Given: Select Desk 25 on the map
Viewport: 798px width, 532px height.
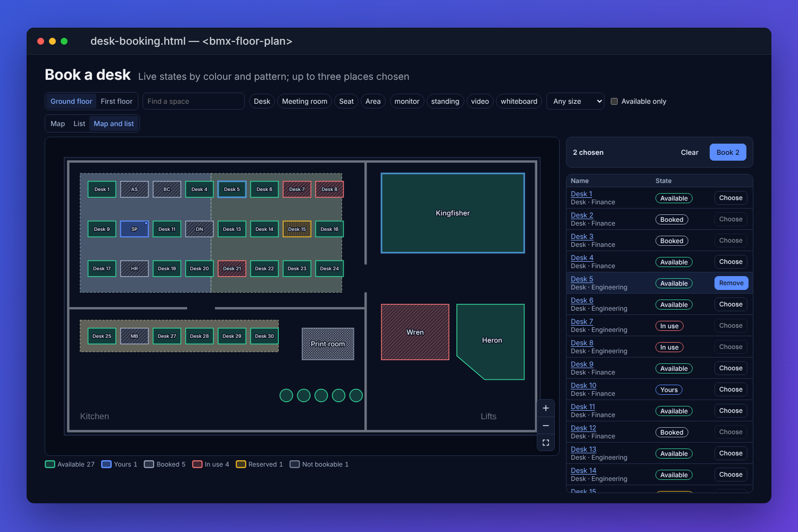Looking at the screenshot, I should (102, 336).
